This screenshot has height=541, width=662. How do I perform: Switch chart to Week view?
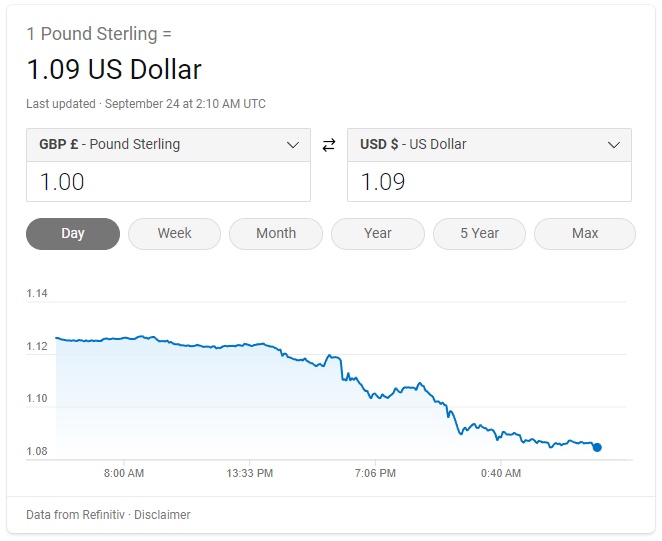coord(174,233)
